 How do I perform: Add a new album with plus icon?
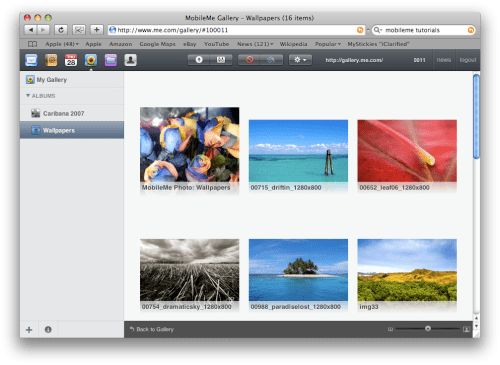pyautogui.click(x=29, y=330)
